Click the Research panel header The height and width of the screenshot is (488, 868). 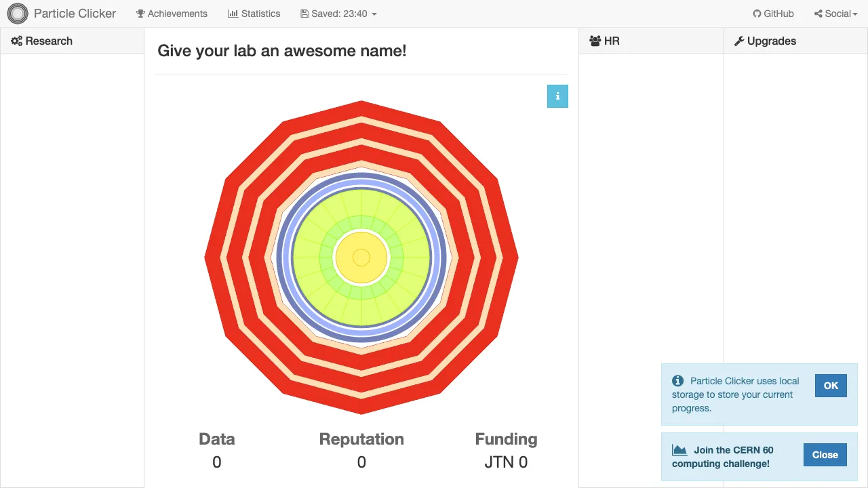click(72, 41)
